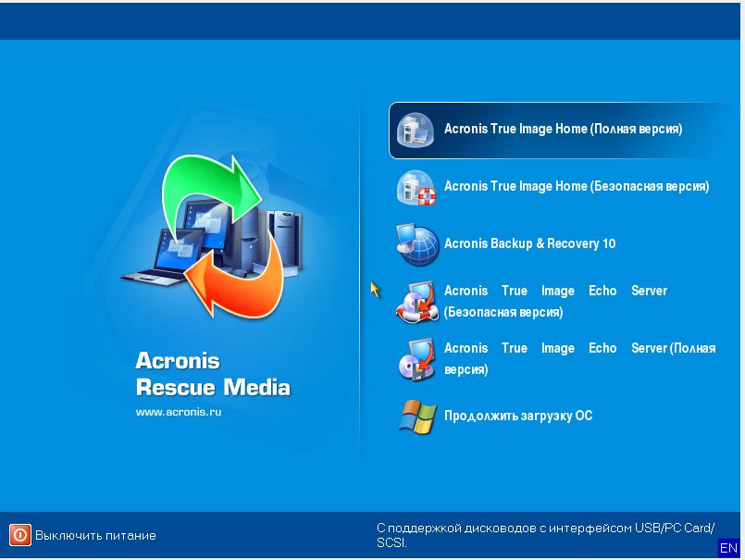This screenshot has height=560, width=745.
Task: Click the EN language indicator
Action: [728, 548]
